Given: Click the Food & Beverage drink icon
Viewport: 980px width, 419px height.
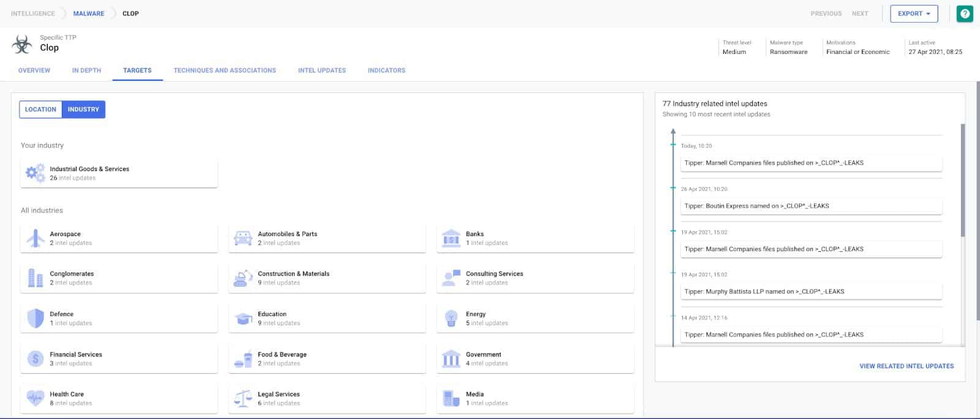Looking at the screenshot, I should [x=243, y=359].
